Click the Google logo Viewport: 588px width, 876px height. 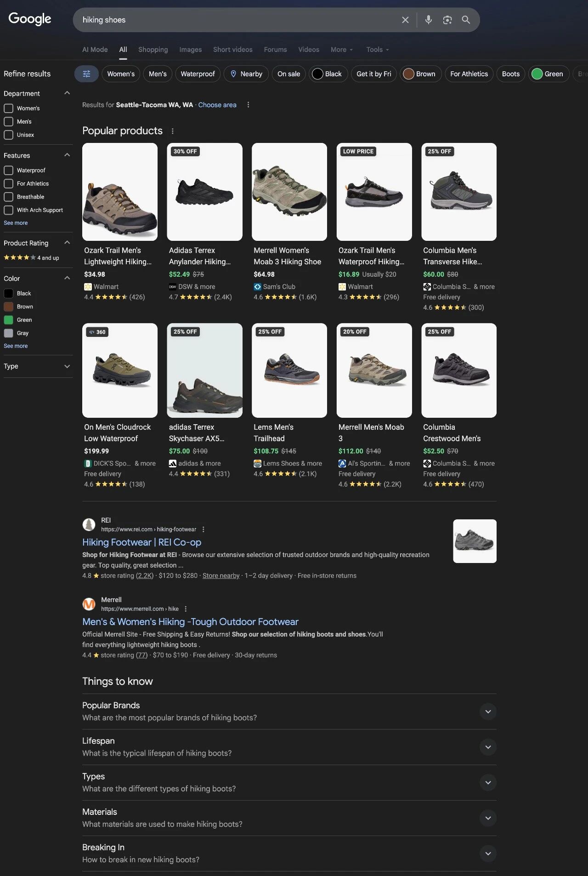30,19
